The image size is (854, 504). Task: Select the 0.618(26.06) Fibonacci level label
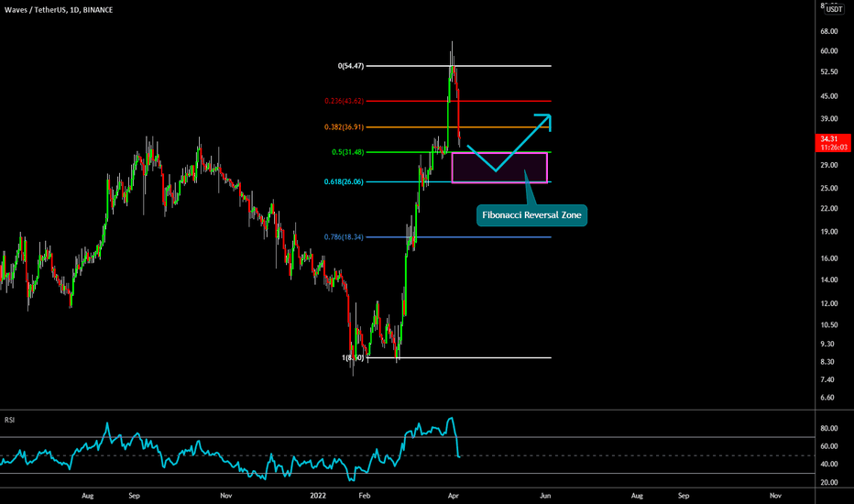click(344, 181)
